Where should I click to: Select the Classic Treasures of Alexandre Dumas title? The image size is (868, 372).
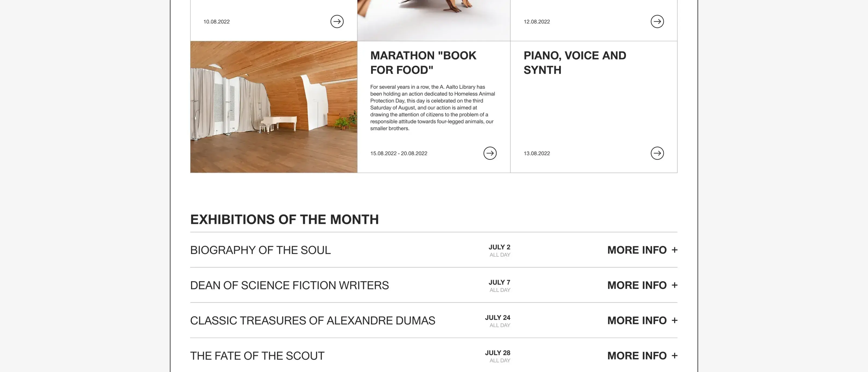[313, 320]
